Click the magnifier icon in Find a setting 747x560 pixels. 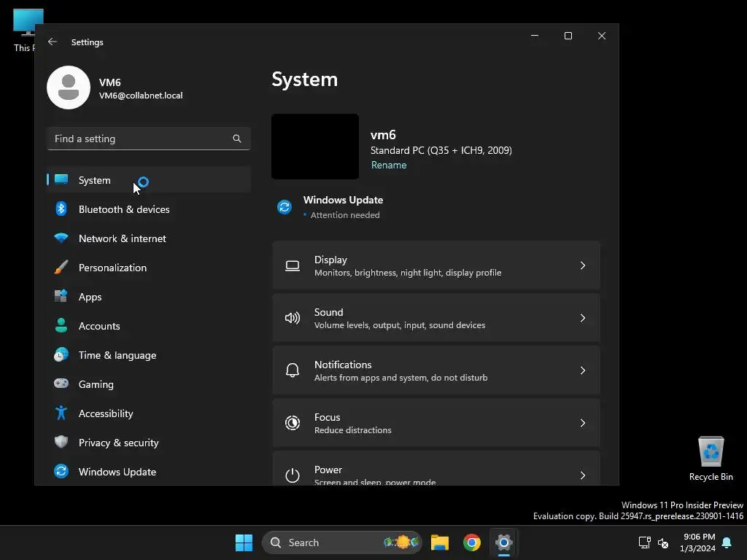[237, 139]
